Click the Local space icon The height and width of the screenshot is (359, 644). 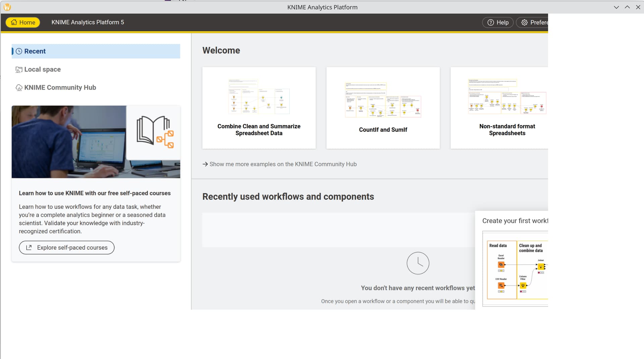click(19, 70)
